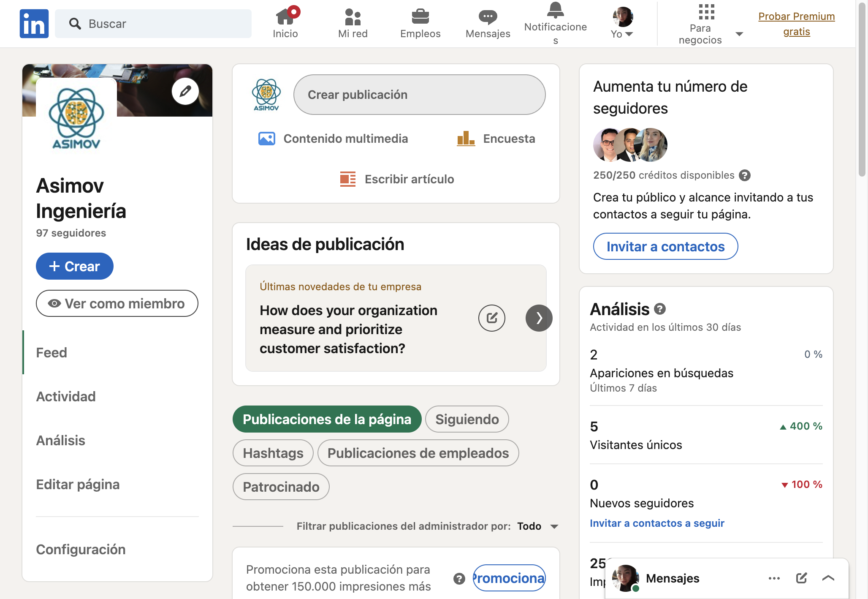Select the Patrocinado filter pill

[x=281, y=487]
